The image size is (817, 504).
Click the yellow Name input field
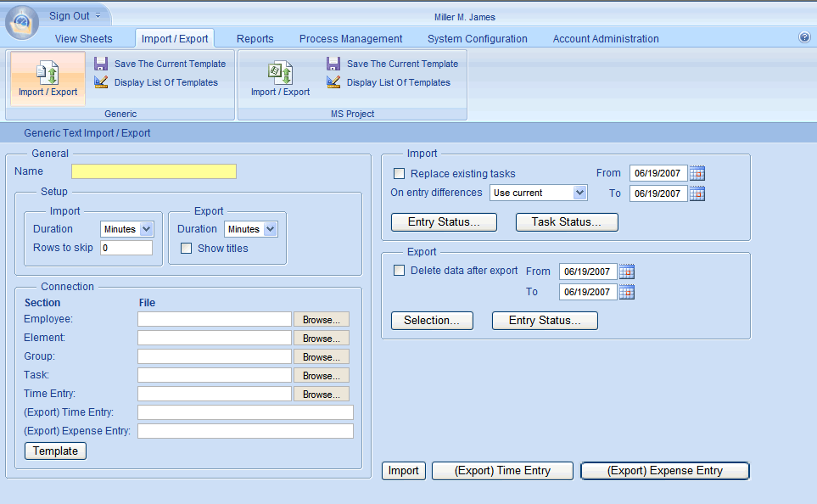click(x=154, y=171)
